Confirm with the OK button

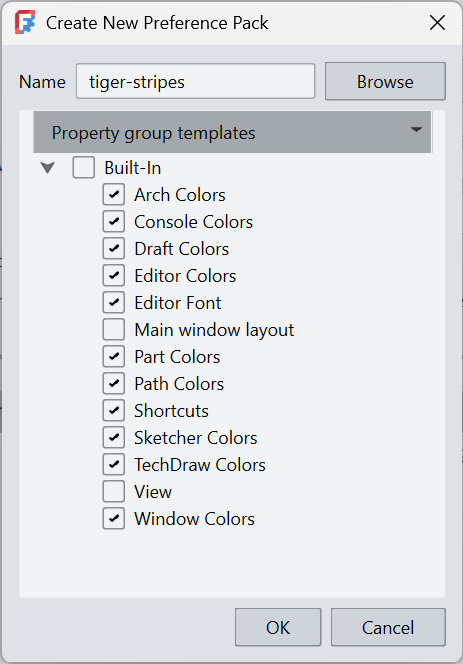pos(278,627)
